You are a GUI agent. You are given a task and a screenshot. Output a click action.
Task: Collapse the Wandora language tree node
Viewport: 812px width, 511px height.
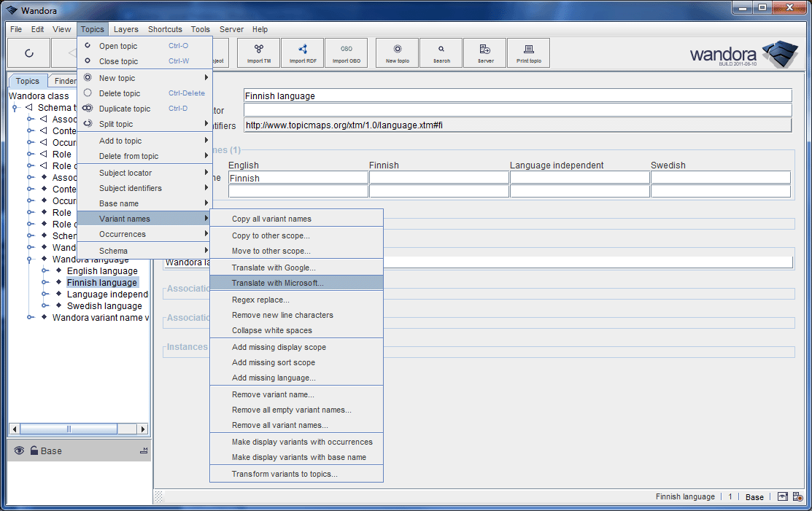coord(30,259)
